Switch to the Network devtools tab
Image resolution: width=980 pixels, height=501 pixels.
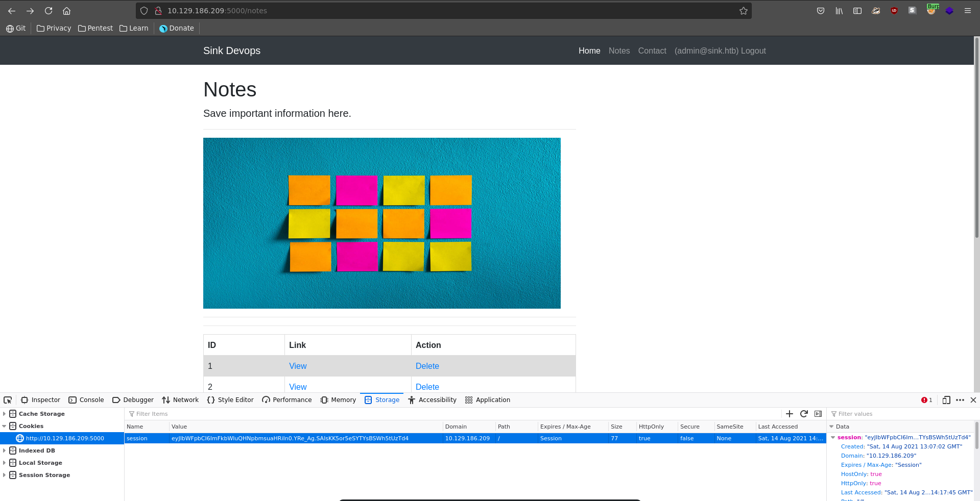pyautogui.click(x=180, y=400)
